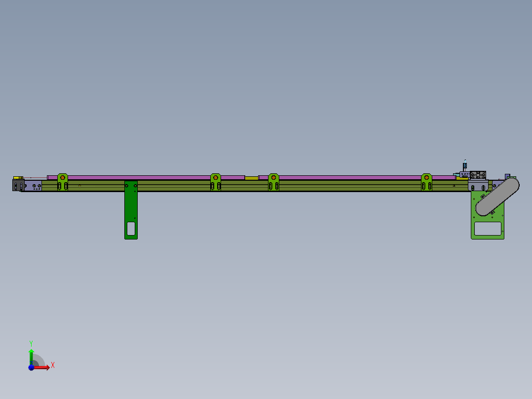
Task: Click the yellow connector between purple rails
Action: (x=251, y=178)
